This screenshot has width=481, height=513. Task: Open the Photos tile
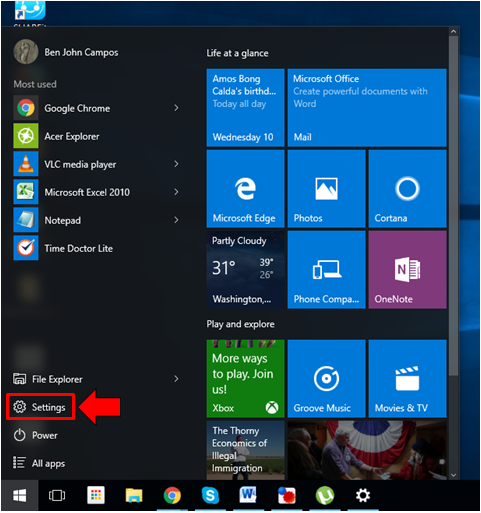[x=326, y=189]
